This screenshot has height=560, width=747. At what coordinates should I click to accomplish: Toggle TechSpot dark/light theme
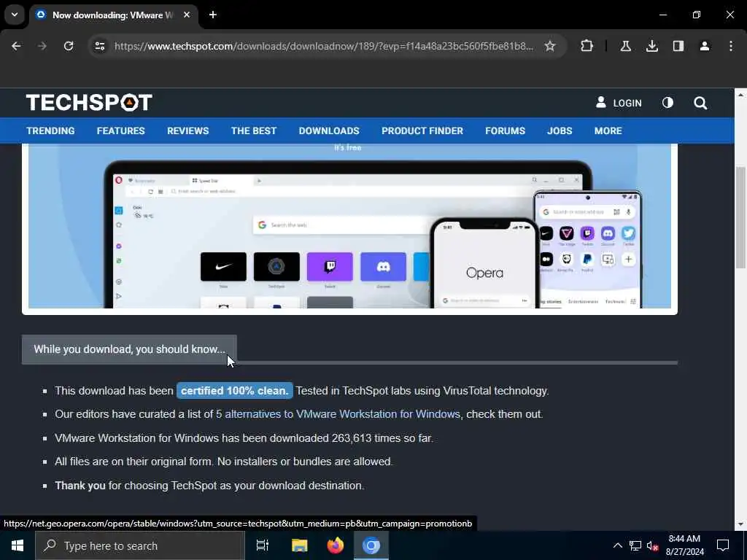click(x=667, y=103)
